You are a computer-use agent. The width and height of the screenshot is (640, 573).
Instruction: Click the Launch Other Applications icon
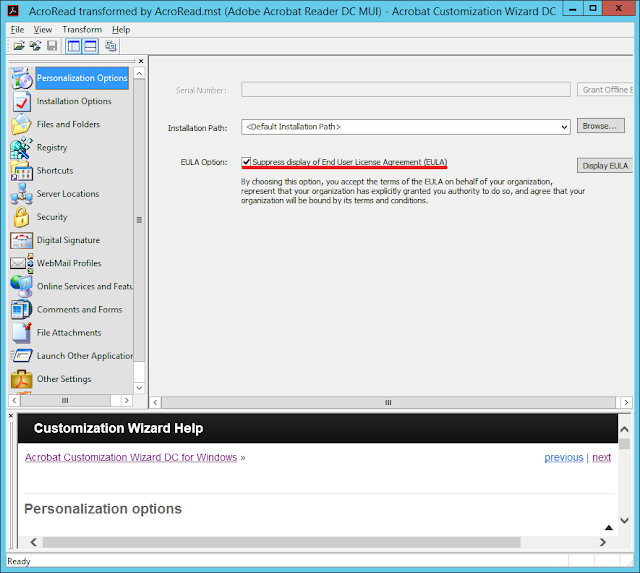pos(21,356)
